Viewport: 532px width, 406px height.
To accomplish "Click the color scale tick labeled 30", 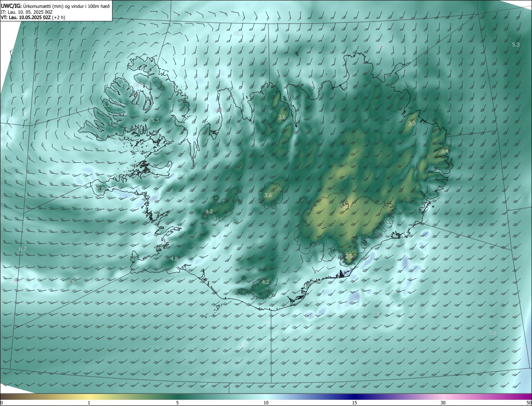I will click(x=443, y=403).
